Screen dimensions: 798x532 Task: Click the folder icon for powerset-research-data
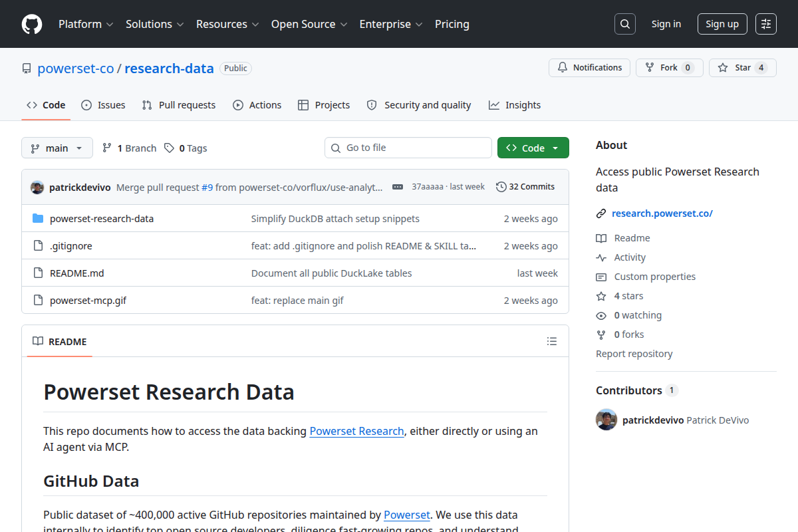coord(38,219)
